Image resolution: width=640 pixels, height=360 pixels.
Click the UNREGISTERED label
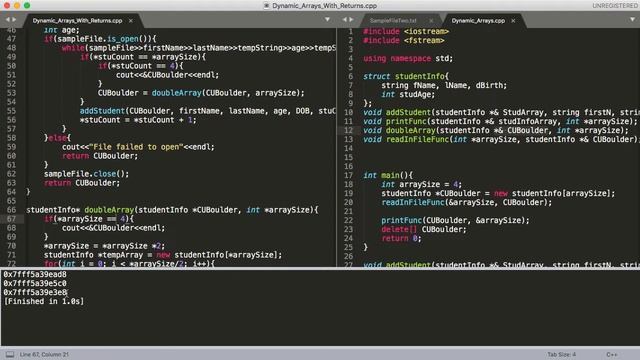click(615, 6)
